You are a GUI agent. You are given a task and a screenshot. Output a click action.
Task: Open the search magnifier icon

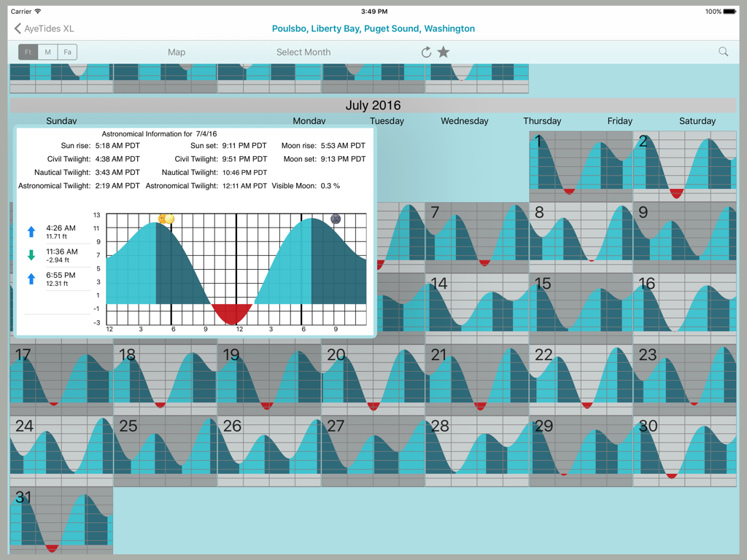723,52
